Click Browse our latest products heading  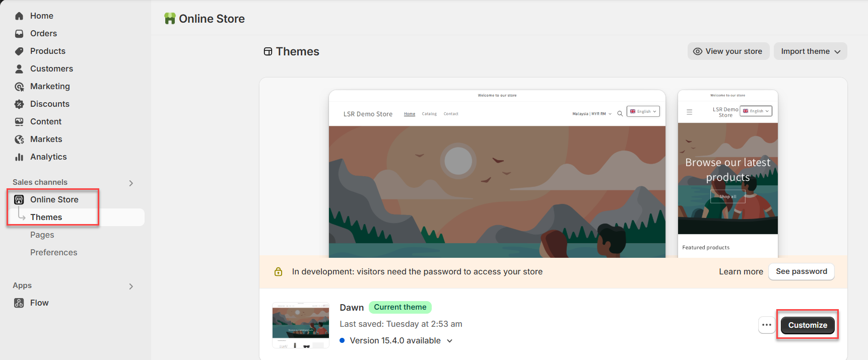(728, 170)
